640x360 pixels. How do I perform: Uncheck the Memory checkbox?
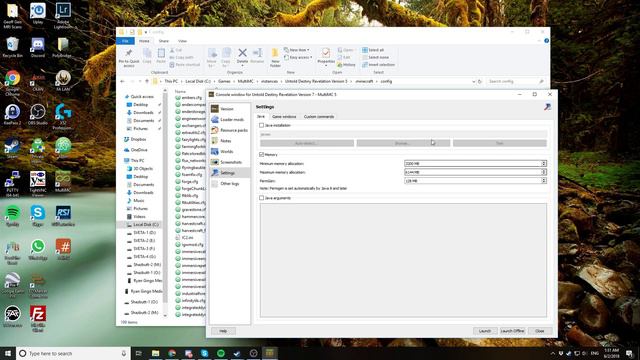262,155
